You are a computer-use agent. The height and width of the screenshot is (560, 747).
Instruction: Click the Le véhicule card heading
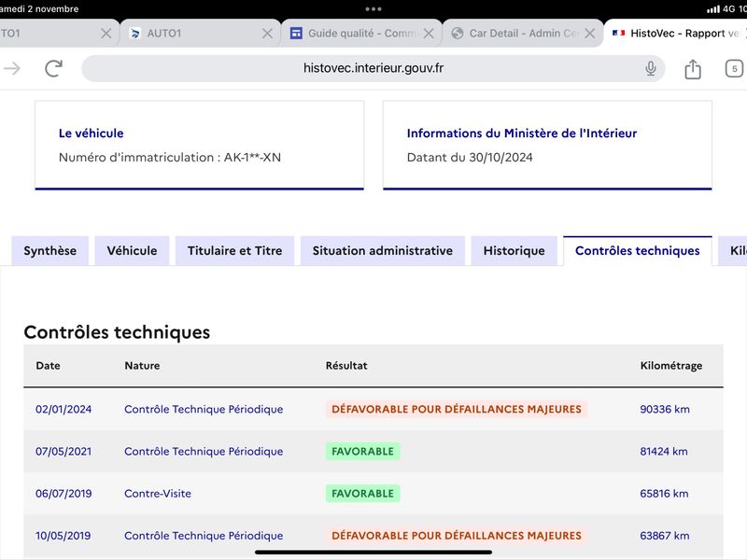coord(91,133)
